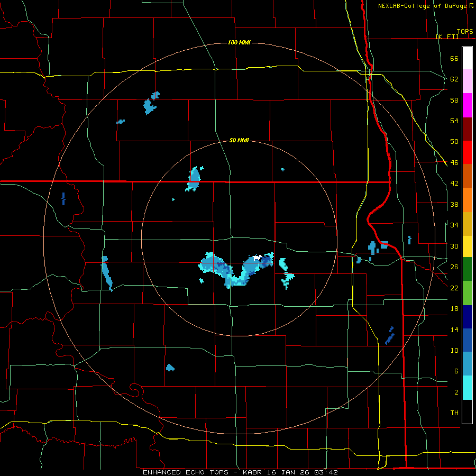Click the yellow legend swatch near 30
The height and width of the screenshot is (476, 476).
467,246
